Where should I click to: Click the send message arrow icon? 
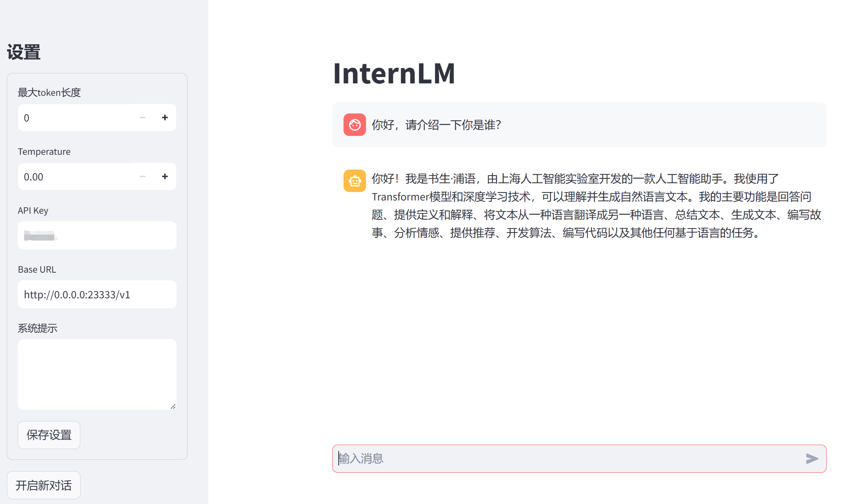[812, 458]
